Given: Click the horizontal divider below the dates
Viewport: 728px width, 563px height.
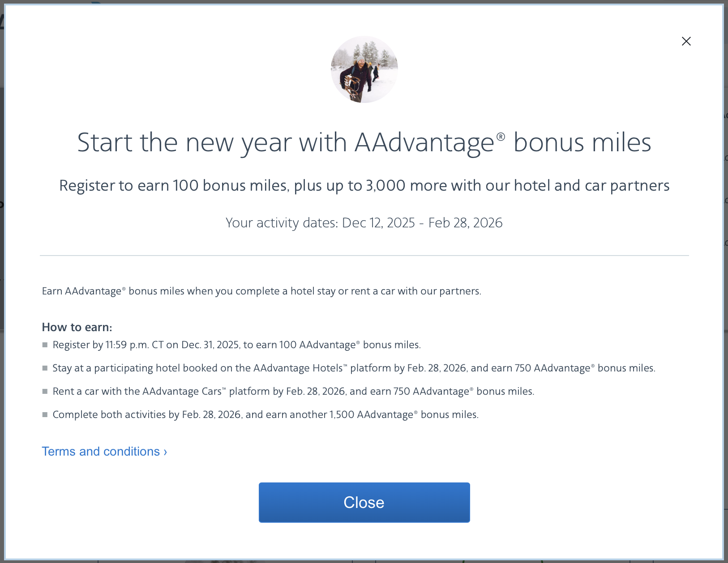Looking at the screenshot, I should (x=364, y=255).
